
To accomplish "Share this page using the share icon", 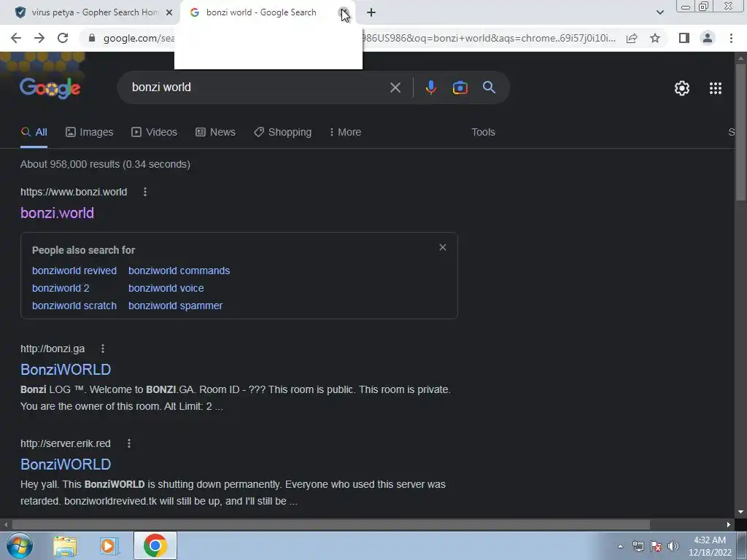I will click(x=632, y=38).
